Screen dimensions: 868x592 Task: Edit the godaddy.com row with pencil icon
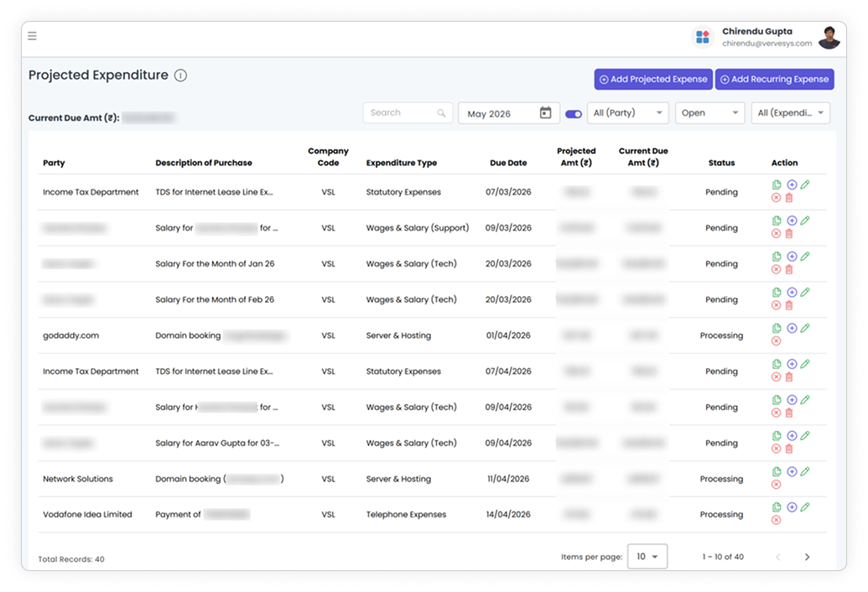[805, 328]
